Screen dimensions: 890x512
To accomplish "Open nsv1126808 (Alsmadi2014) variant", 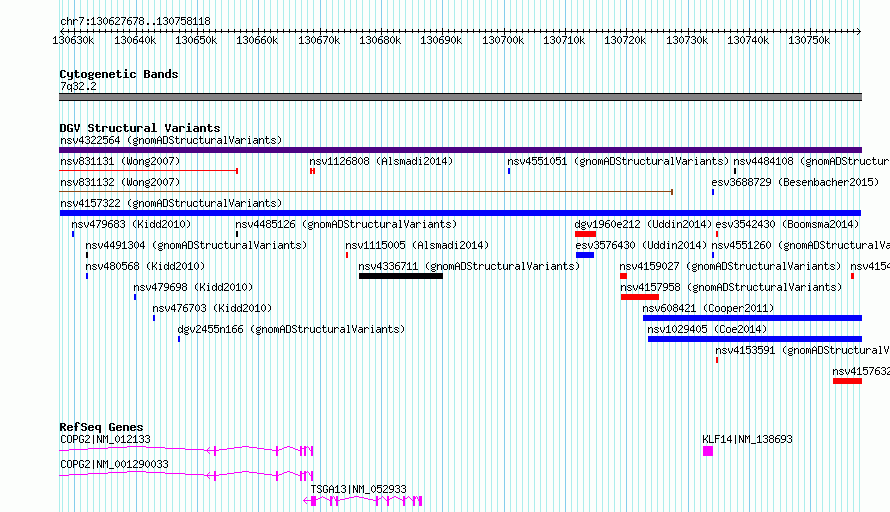I will (381, 161).
